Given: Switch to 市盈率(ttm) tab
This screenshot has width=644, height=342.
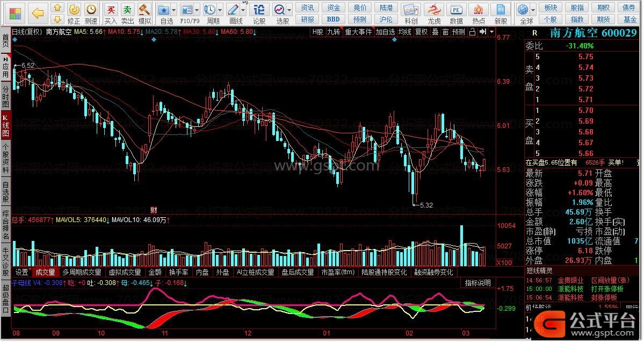Looking at the screenshot, I should click(338, 272).
